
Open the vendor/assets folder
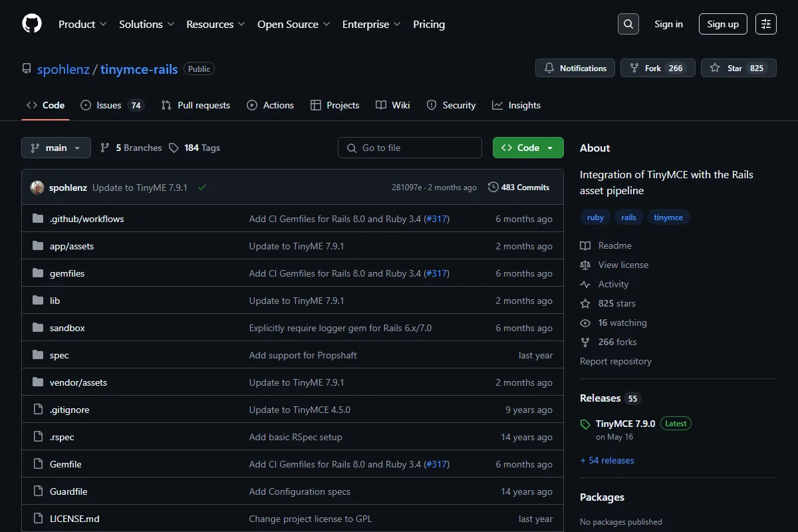click(x=78, y=382)
